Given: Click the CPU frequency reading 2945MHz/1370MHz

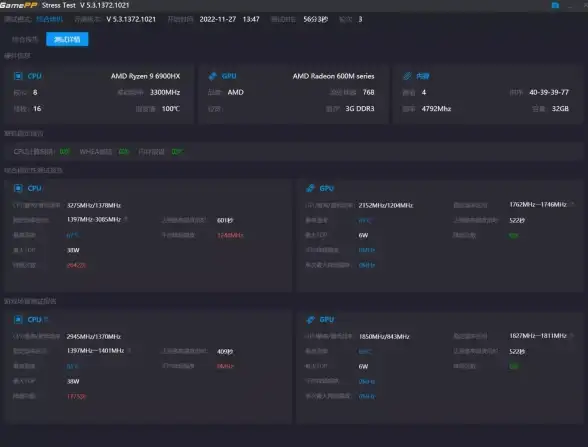Looking at the screenshot, I should coord(94,337).
